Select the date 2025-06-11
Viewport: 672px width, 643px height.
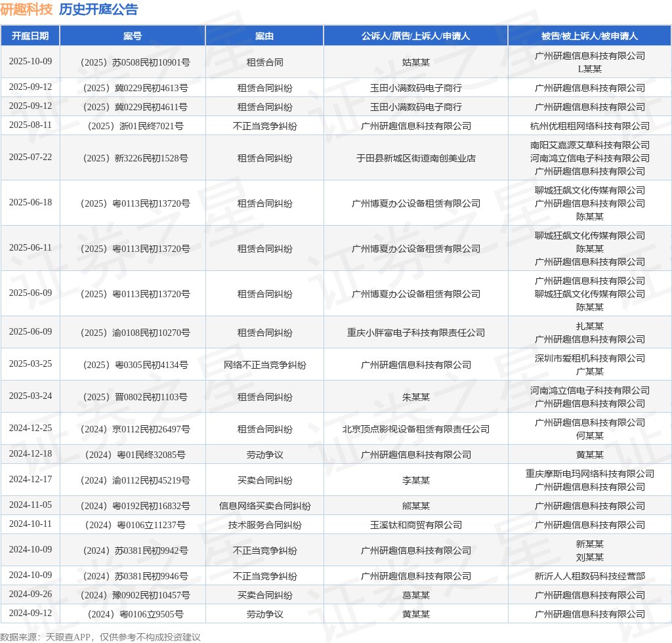(x=30, y=247)
